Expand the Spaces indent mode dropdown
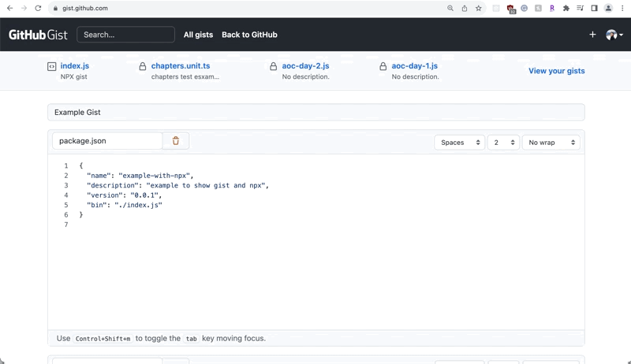631x364 pixels. coord(459,143)
